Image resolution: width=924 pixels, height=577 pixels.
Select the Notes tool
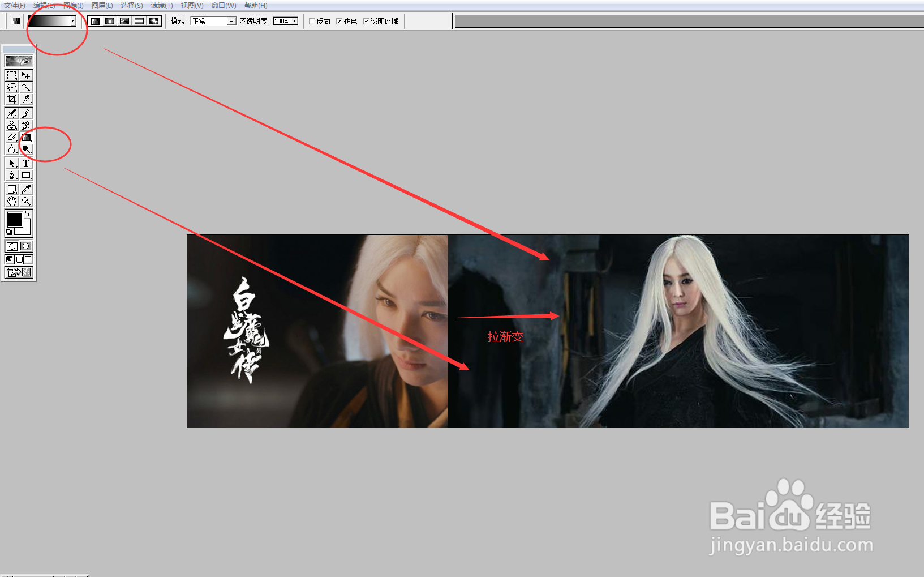pos(12,189)
